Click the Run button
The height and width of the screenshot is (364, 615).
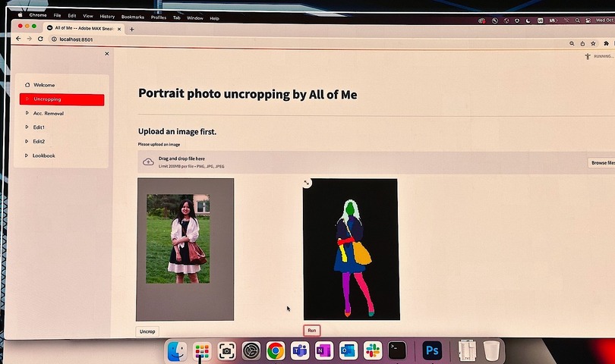pyautogui.click(x=312, y=331)
